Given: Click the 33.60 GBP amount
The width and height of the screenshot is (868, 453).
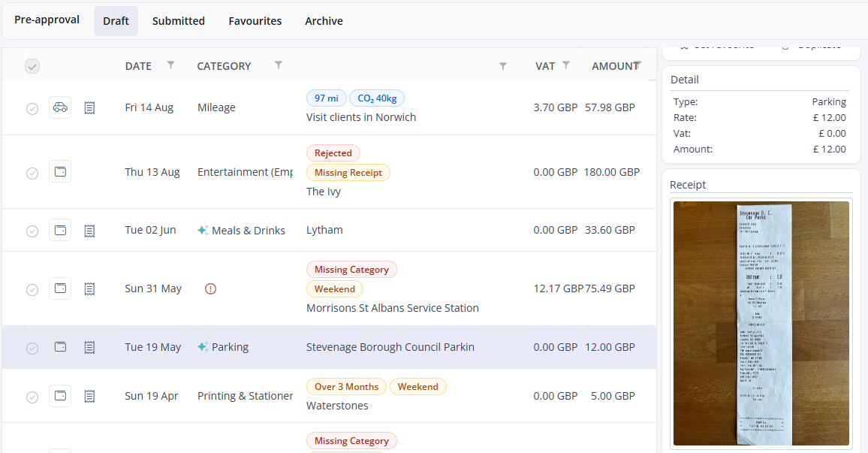Looking at the screenshot, I should (x=610, y=230).
